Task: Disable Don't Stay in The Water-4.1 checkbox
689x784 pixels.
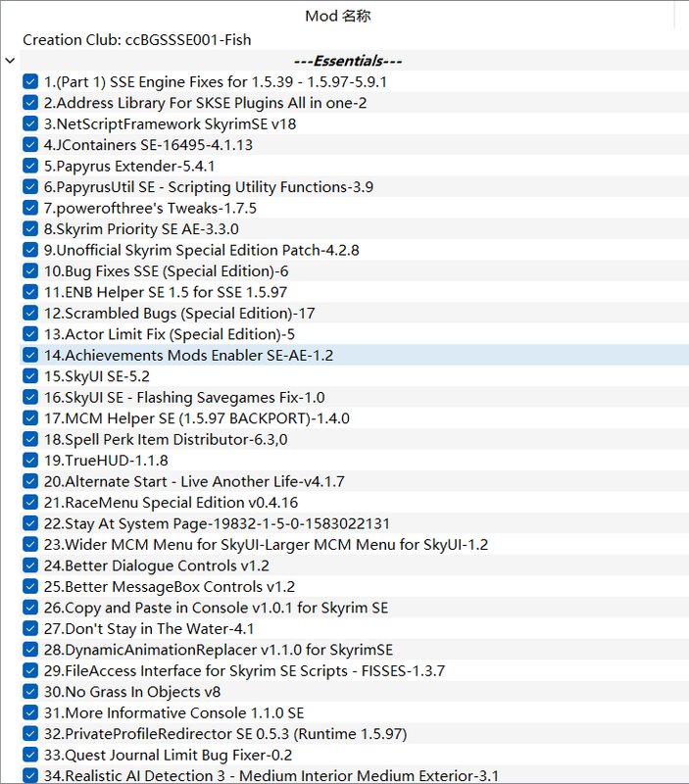Action: (30, 628)
